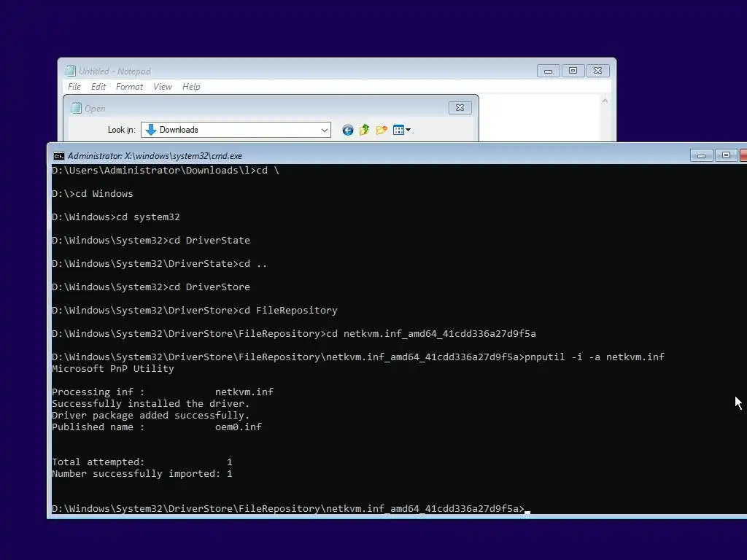This screenshot has width=747, height=560.
Task: Click the 'oem0.inf' published name
Action: pos(239,427)
